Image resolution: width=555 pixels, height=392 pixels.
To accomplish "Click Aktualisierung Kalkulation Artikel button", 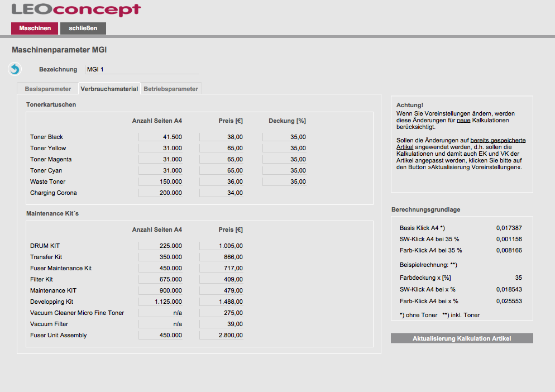I will [x=462, y=338].
